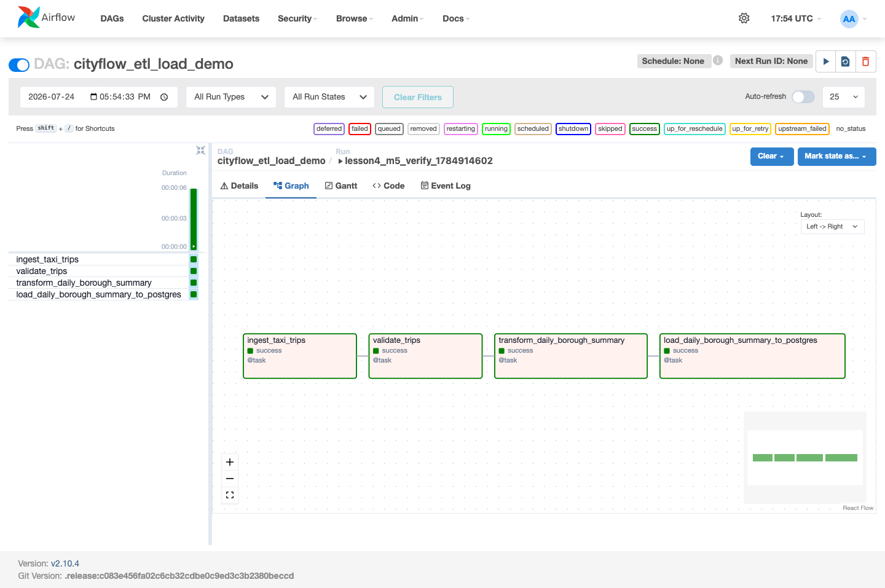
Task: Open the clock time picker icon
Action: point(164,97)
